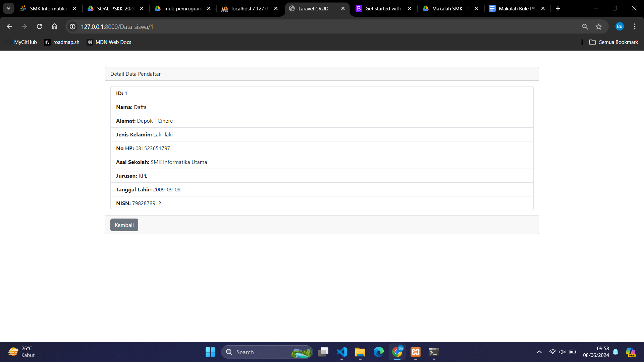Click the Kembali button
The image size is (644, 362).
click(x=124, y=225)
